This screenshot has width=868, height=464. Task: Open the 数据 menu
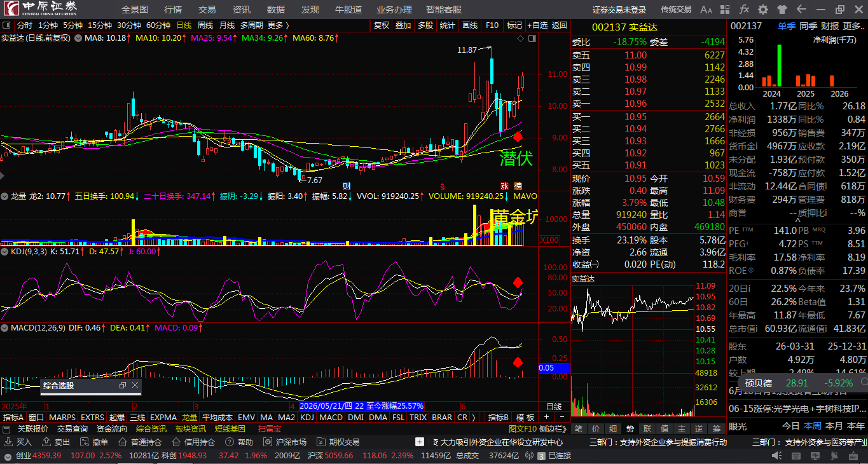pyautogui.click(x=276, y=10)
